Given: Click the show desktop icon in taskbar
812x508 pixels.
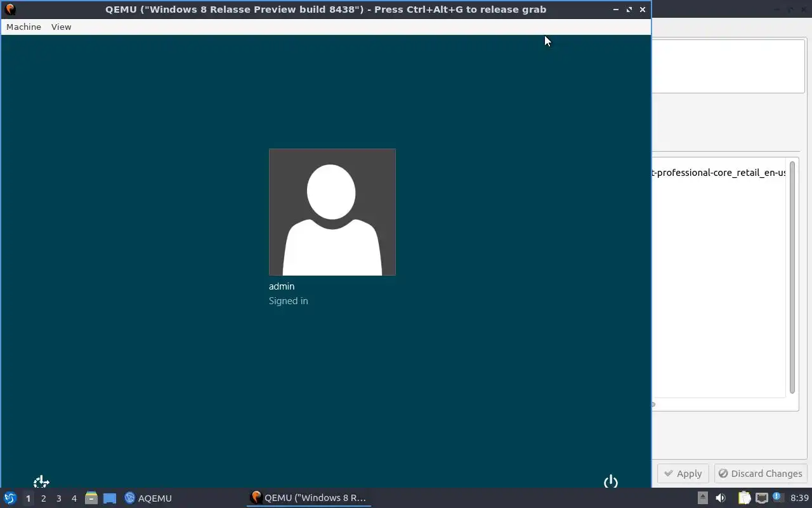Looking at the screenshot, I should (x=110, y=498).
